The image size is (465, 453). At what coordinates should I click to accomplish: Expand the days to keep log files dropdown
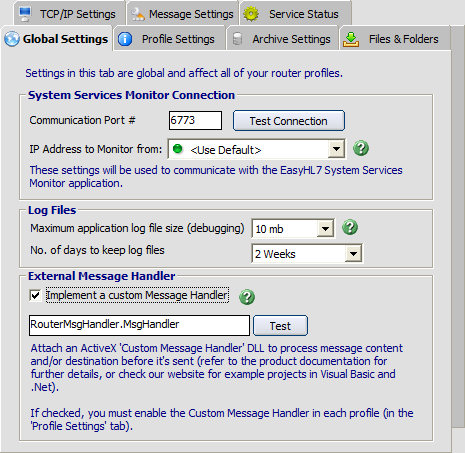353,254
